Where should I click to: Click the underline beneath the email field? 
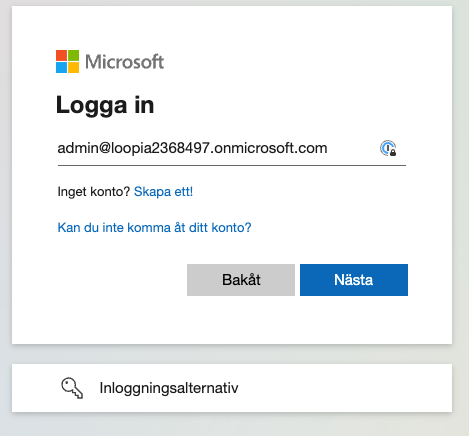click(x=232, y=165)
